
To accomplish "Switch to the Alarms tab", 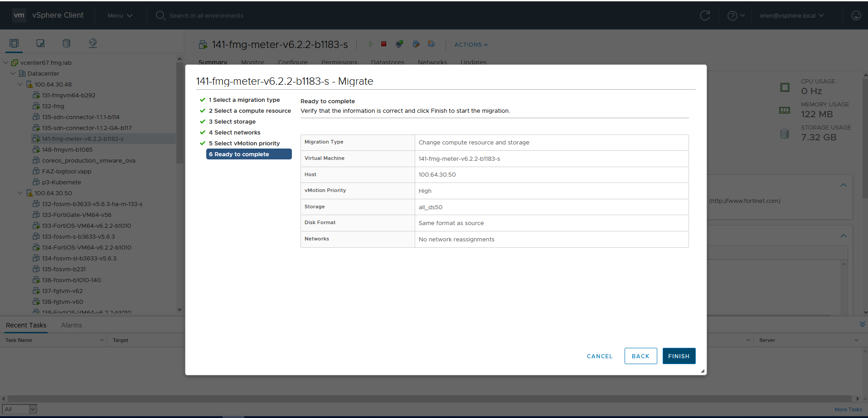I will coord(72,325).
